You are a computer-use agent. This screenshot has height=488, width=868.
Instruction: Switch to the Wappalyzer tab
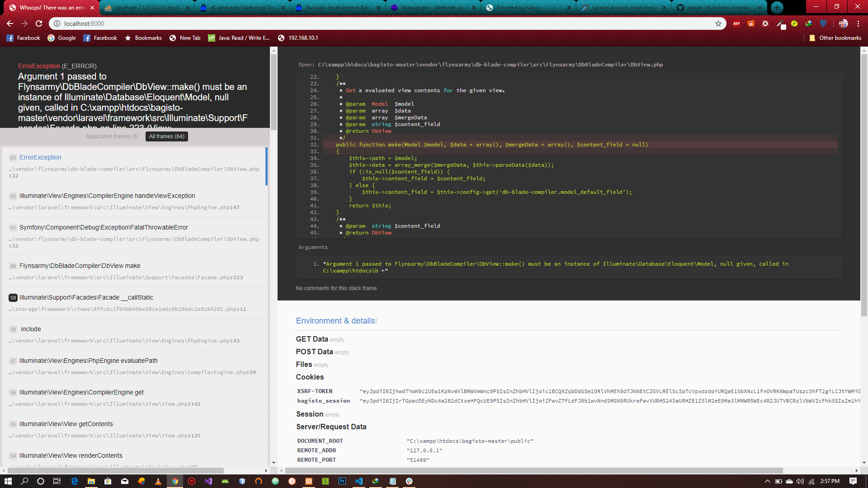[x=433, y=8]
